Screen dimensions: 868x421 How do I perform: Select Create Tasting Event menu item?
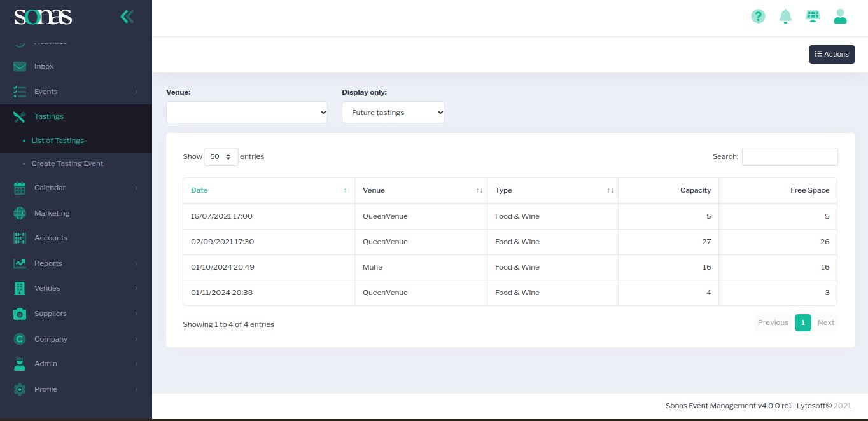(67, 163)
